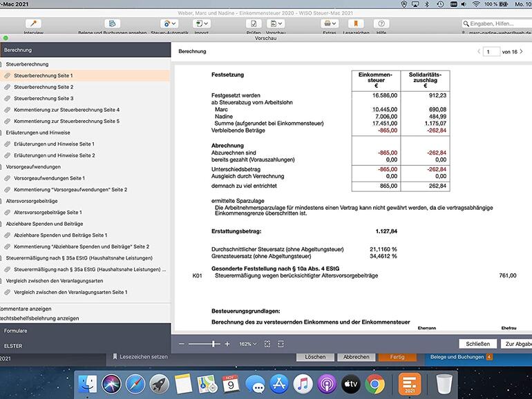Click the zoom out minus icon
The image size is (532, 399).
(x=182, y=344)
